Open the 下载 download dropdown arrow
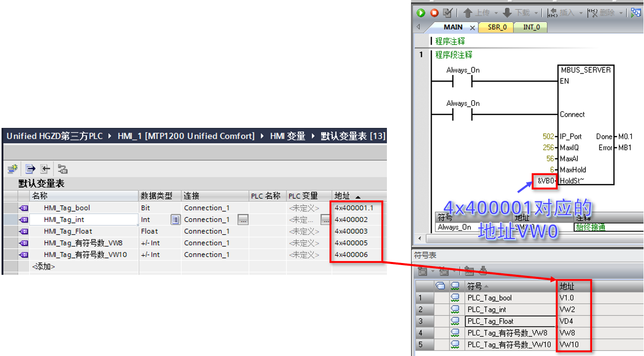Screen dimensions: 644x356 tap(536, 13)
